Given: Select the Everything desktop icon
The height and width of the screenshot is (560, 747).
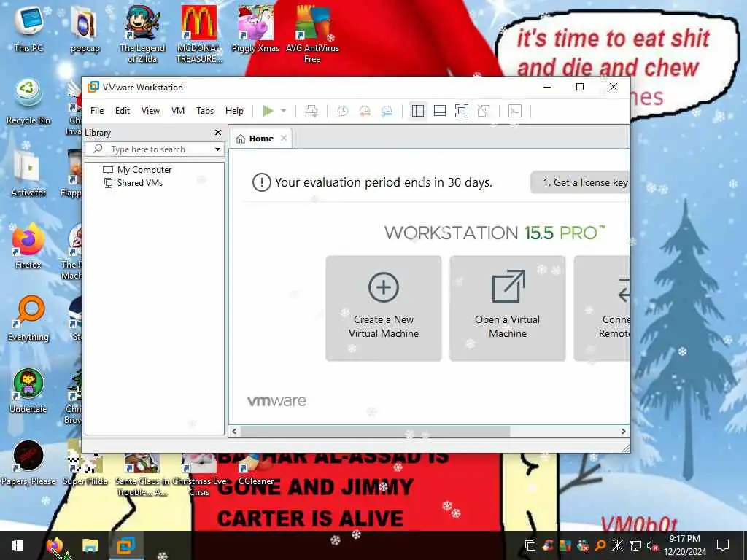Looking at the screenshot, I should point(28,318).
